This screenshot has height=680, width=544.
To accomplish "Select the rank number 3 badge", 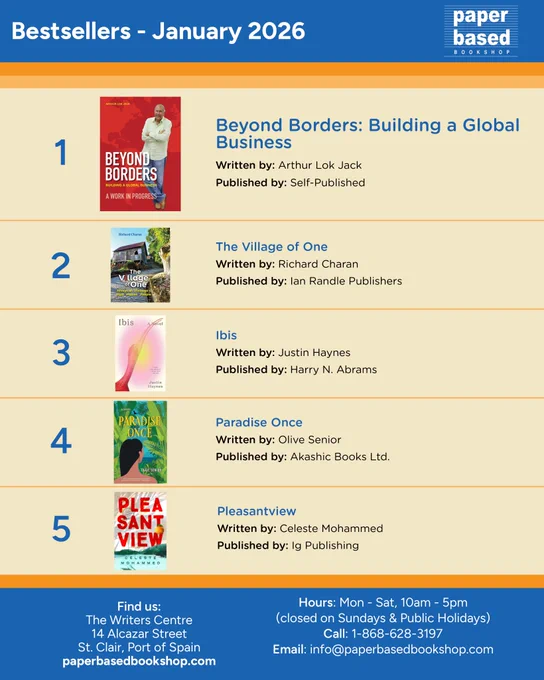I will click(x=61, y=353).
